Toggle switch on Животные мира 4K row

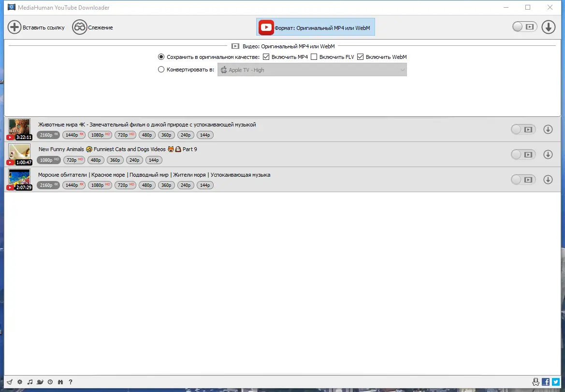click(523, 129)
